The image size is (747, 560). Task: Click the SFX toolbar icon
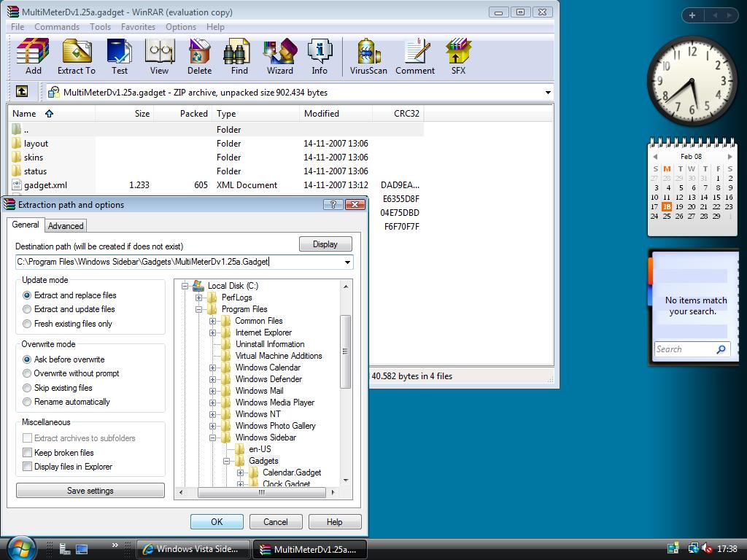[458, 57]
